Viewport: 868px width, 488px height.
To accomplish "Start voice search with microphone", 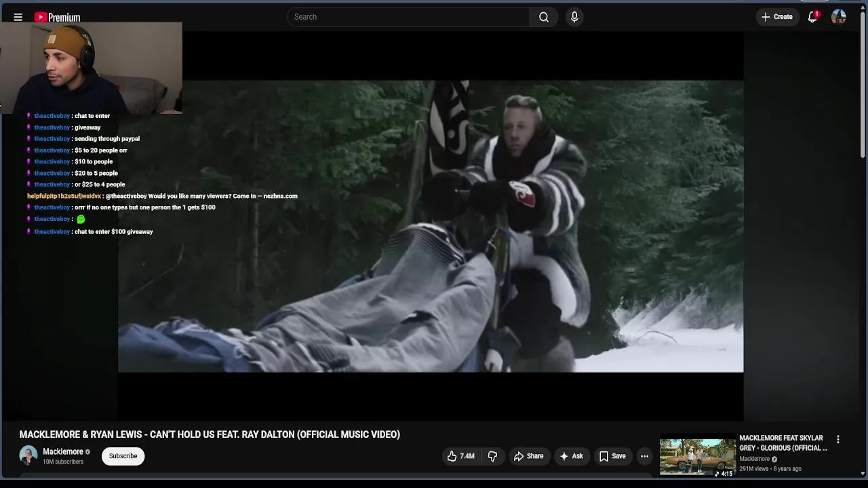I will pyautogui.click(x=574, y=17).
